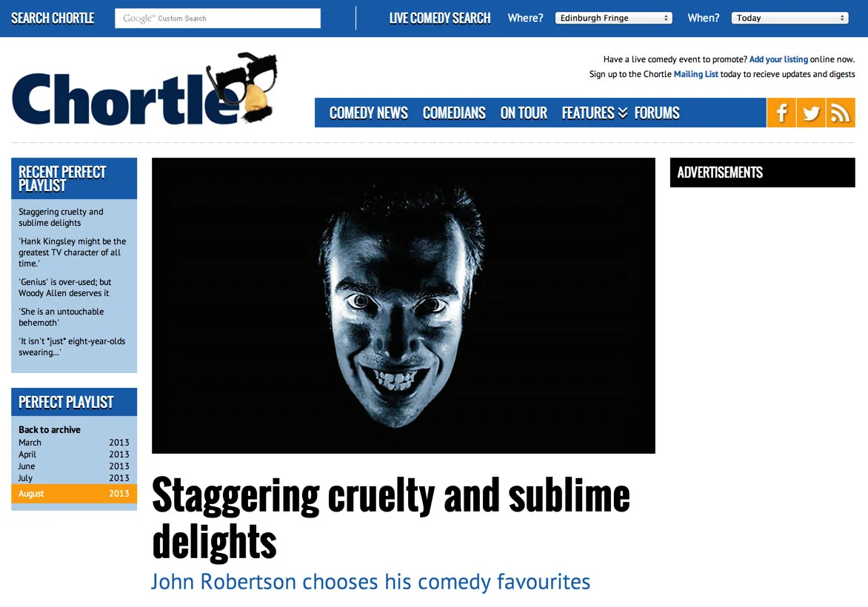The height and width of the screenshot is (607, 868).
Task: Select the August 2013 archive entry
Action: click(74, 494)
